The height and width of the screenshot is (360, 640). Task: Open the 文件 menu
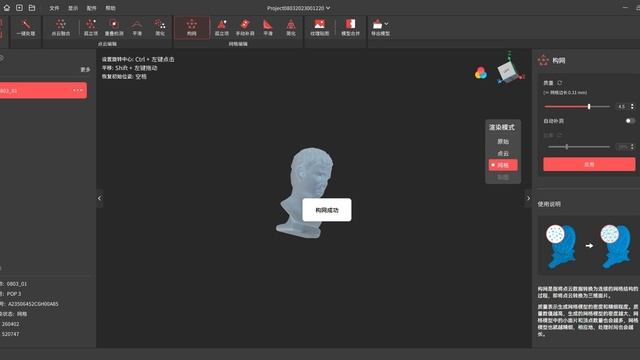click(54, 8)
